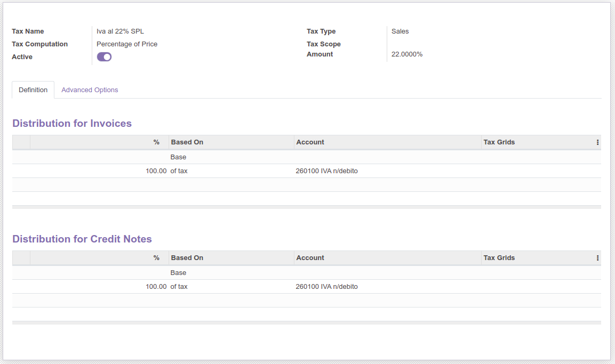Select the Definition tab
615x364 pixels.
click(x=33, y=90)
